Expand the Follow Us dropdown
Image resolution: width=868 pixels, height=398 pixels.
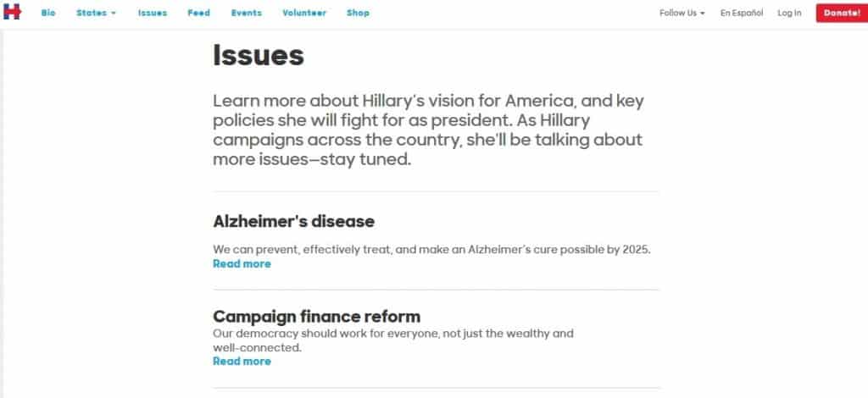(x=682, y=13)
